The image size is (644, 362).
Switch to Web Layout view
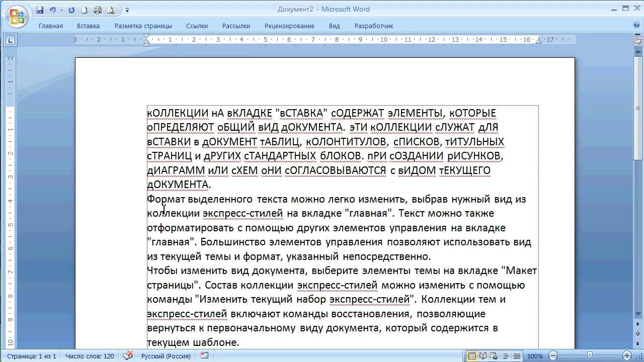494,356
